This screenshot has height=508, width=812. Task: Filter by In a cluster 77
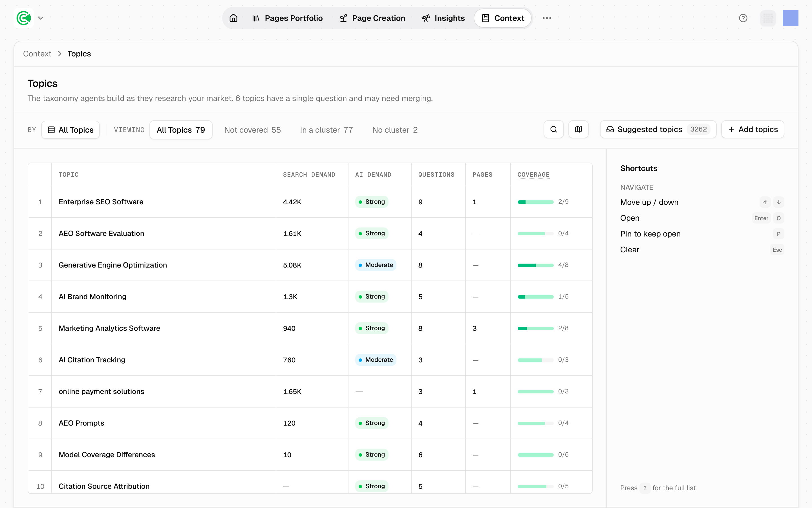coord(326,130)
